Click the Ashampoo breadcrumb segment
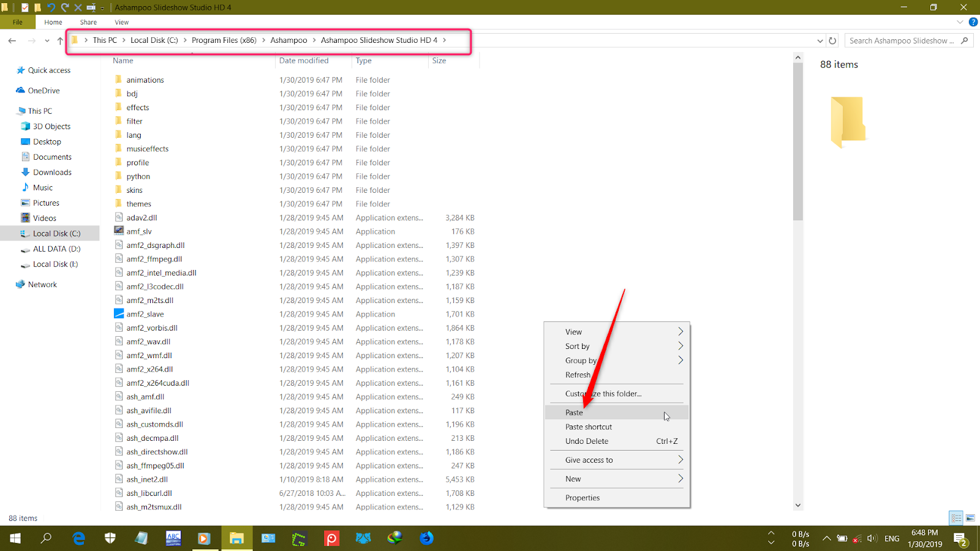The image size is (980, 551). point(289,40)
